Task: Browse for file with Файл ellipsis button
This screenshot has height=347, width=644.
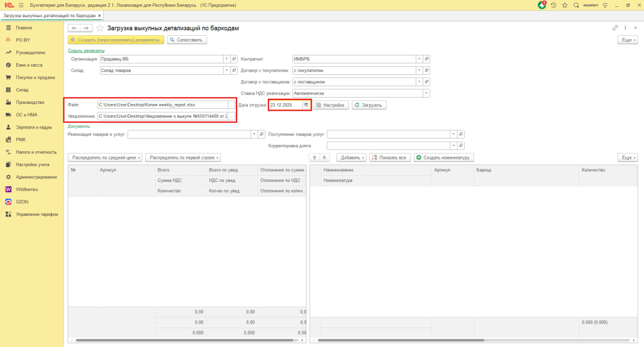Action: [x=231, y=105]
